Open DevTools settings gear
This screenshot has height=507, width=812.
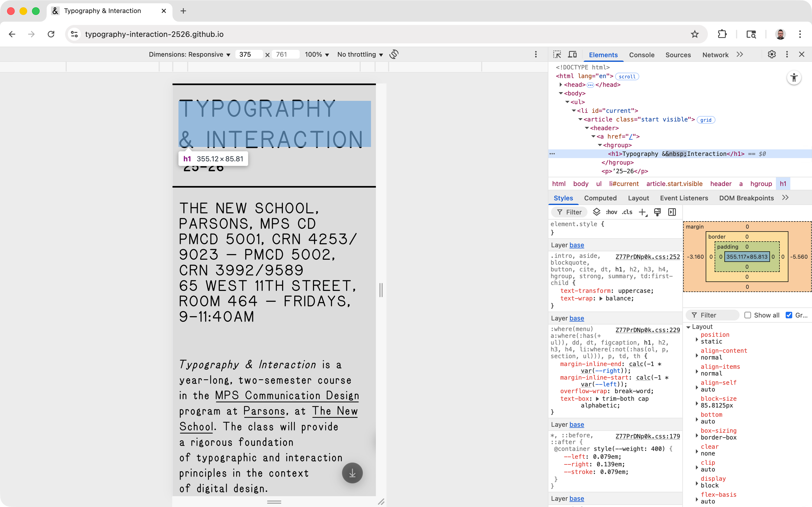(772, 54)
